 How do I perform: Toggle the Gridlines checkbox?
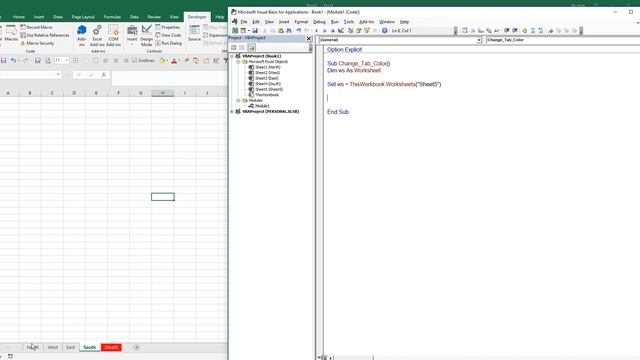coord(134,60)
